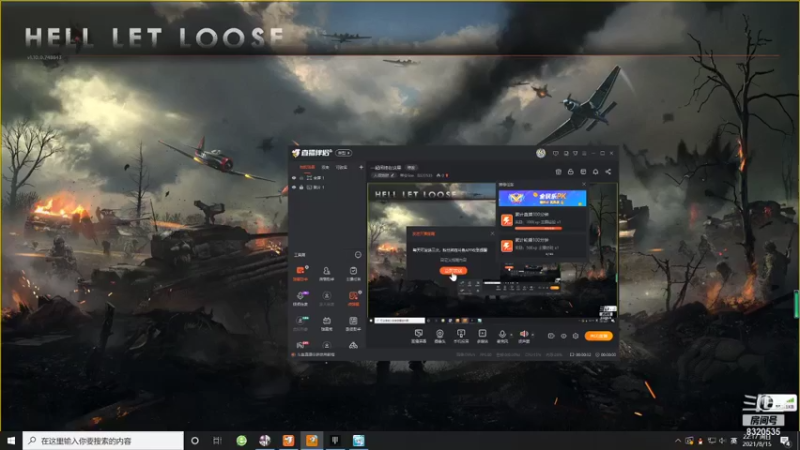The width and height of the screenshot is (800, 450).
Task: Open settings gear next to the start button
Action: click(576, 336)
